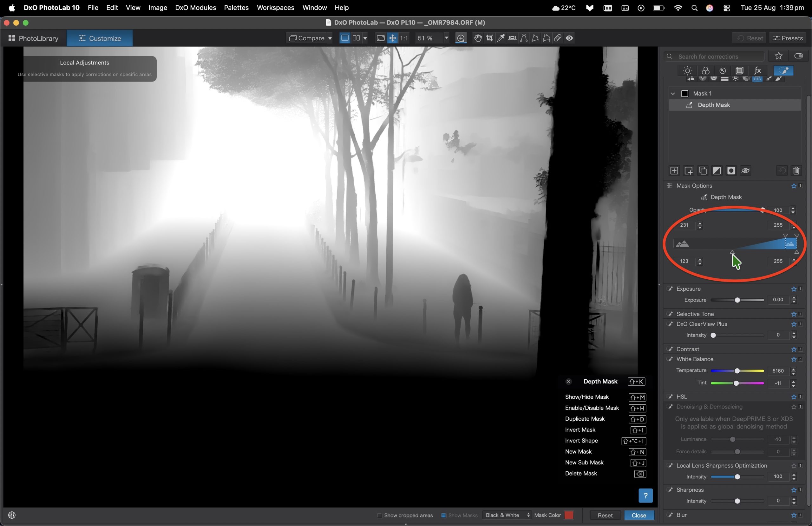Click the loupe magnifier tool
This screenshot has width=812, height=526.
coord(461,38)
